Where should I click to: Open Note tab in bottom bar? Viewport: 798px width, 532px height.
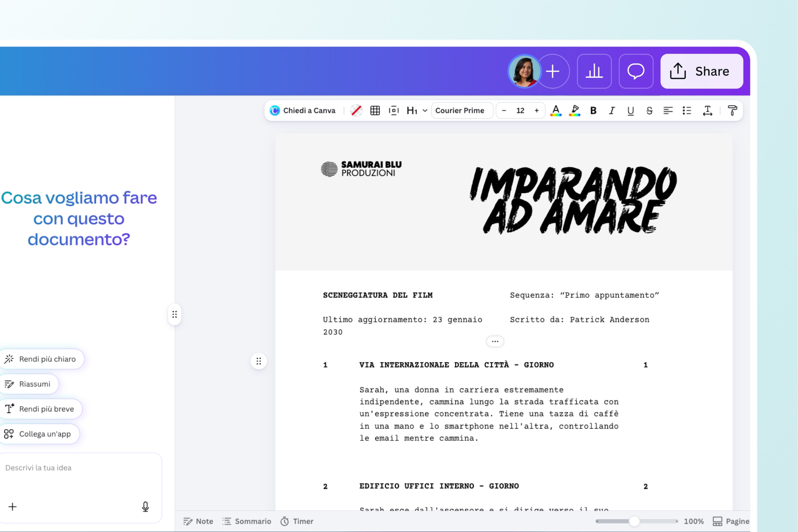pyautogui.click(x=198, y=521)
